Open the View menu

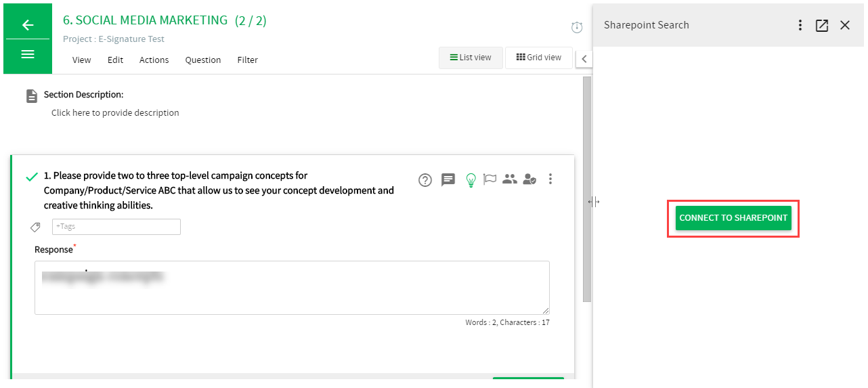click(81, 60)
